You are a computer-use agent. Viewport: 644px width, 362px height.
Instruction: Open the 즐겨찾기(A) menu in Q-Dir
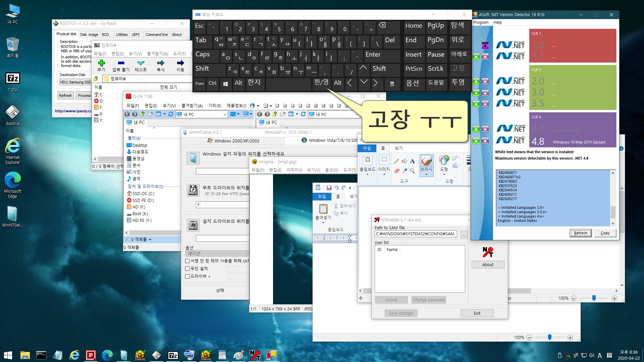(192, 106)
